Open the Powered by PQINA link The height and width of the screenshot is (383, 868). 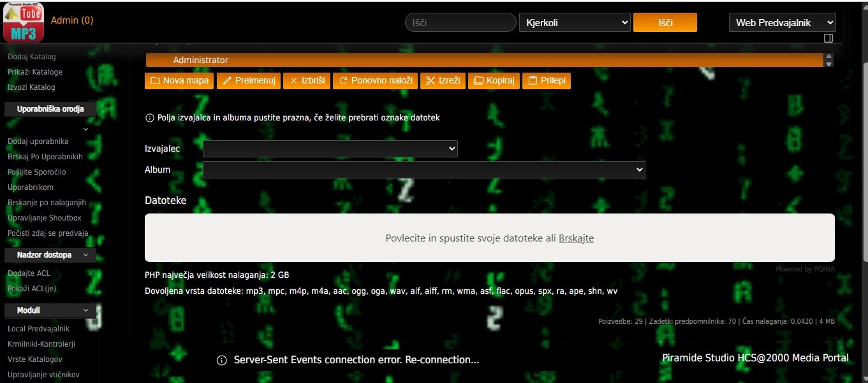point(805,269)
